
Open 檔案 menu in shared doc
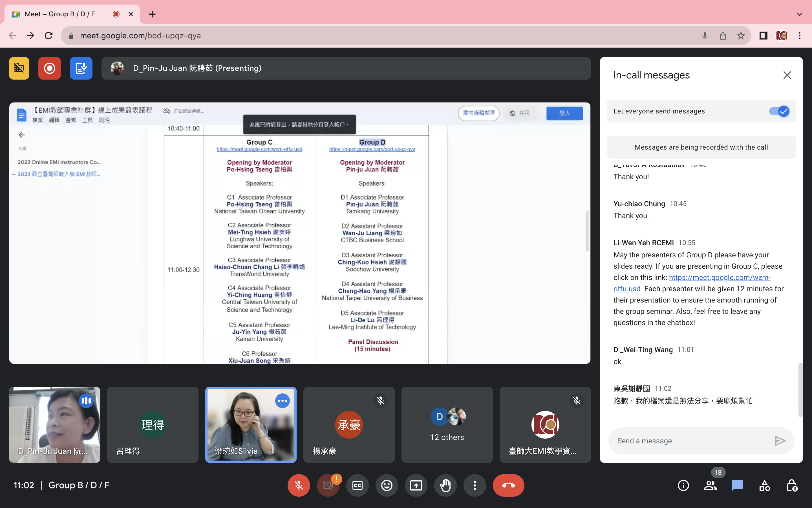click(37, 120)
